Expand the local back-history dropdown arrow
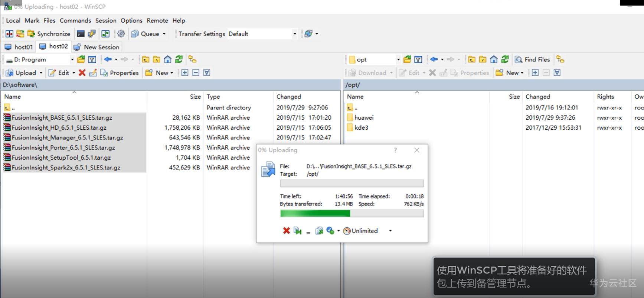This screenshot has height=298, width=644. [116, 59]
